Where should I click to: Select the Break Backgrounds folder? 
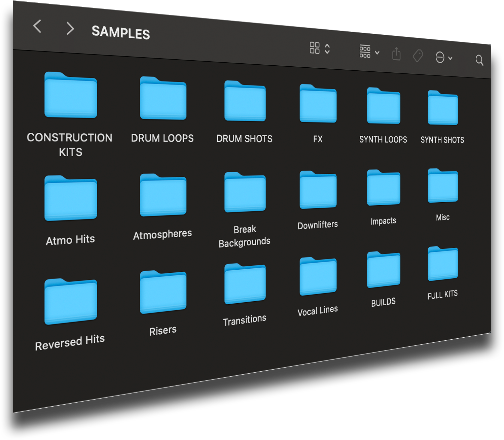245,193
